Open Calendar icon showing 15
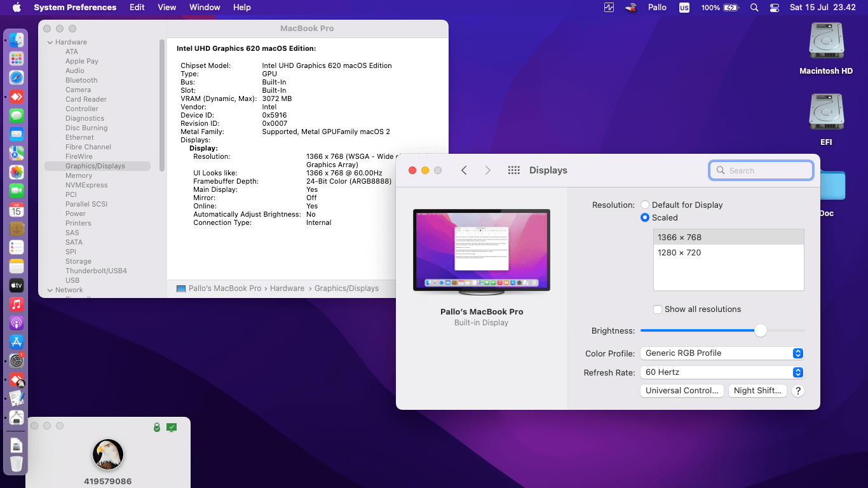Screen dimensions: 868x488 17,210
